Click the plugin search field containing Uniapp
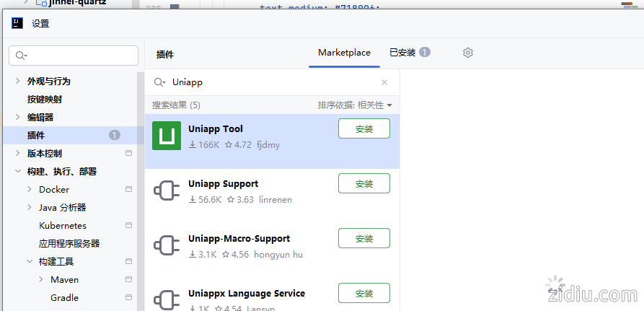The height and width of the screenshot is (311, 644). (272, 82)
